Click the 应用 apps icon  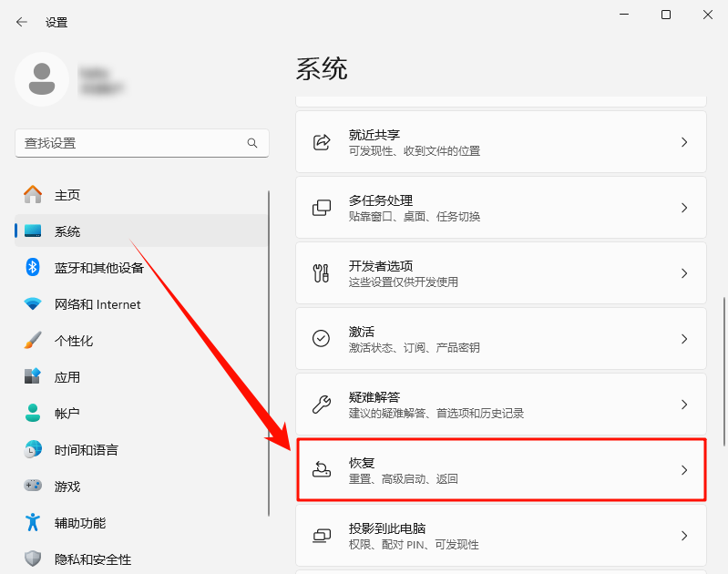tap(33, 376)
